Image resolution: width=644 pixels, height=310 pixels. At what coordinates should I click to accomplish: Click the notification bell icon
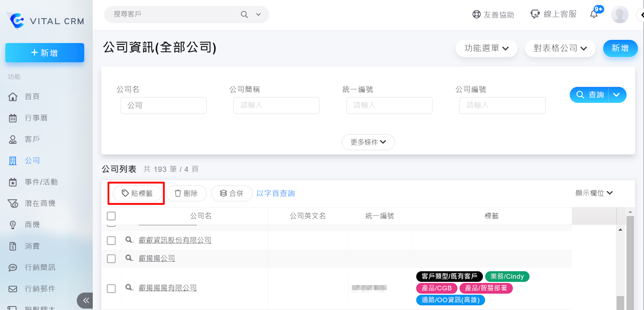[594, 15]
